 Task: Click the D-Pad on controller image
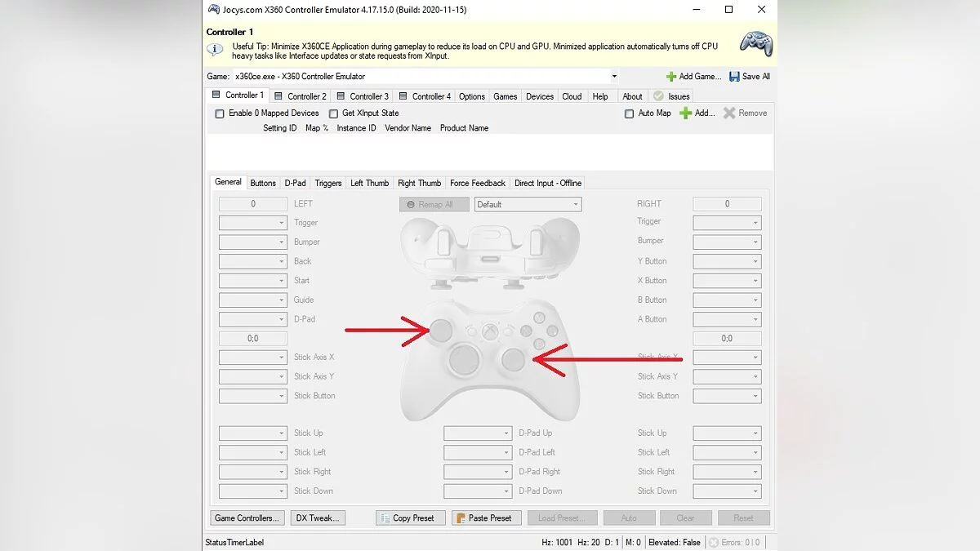coord(465,360)
